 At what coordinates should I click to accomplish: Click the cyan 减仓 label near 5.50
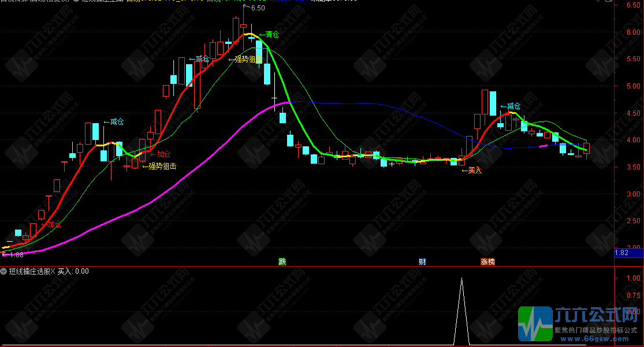coord(199,59)
